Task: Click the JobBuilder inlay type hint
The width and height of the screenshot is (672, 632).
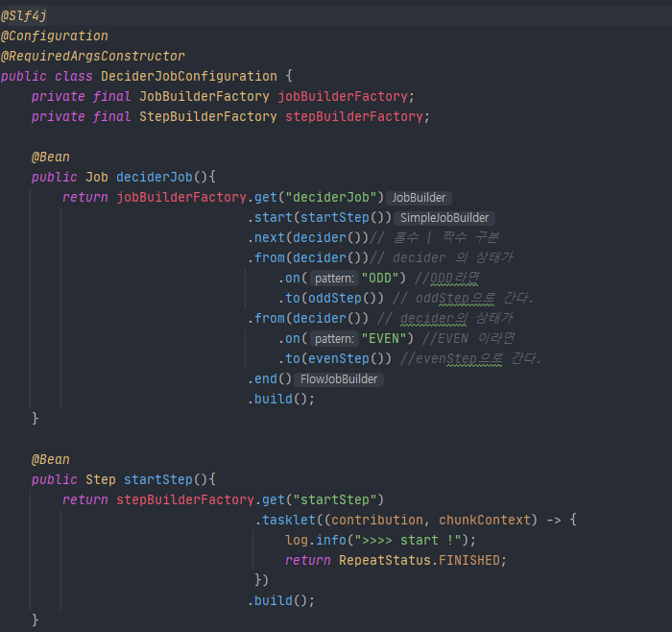Action: (420, 198)
